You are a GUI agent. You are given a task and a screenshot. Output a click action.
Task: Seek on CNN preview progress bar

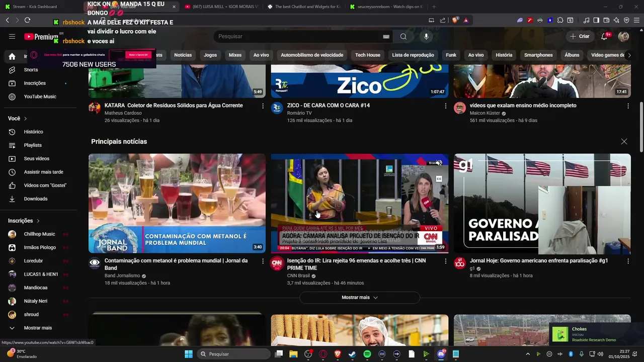click(x=360, y=252)
